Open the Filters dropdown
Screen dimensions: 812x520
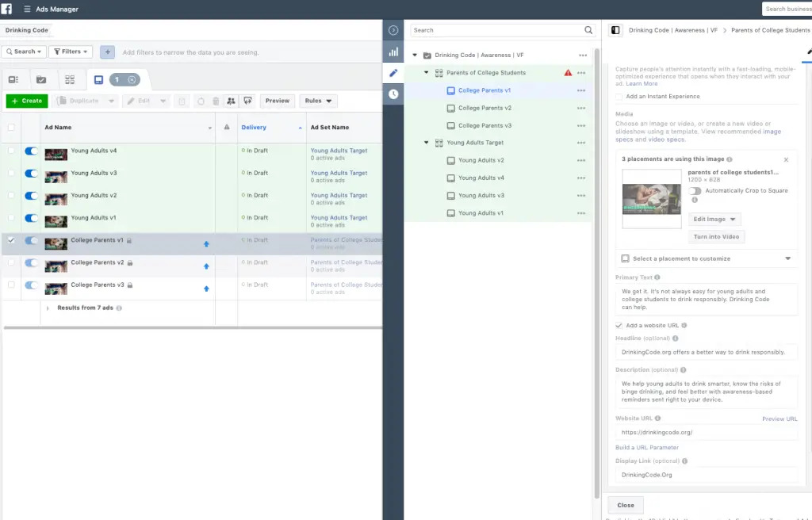click(71, 52)
